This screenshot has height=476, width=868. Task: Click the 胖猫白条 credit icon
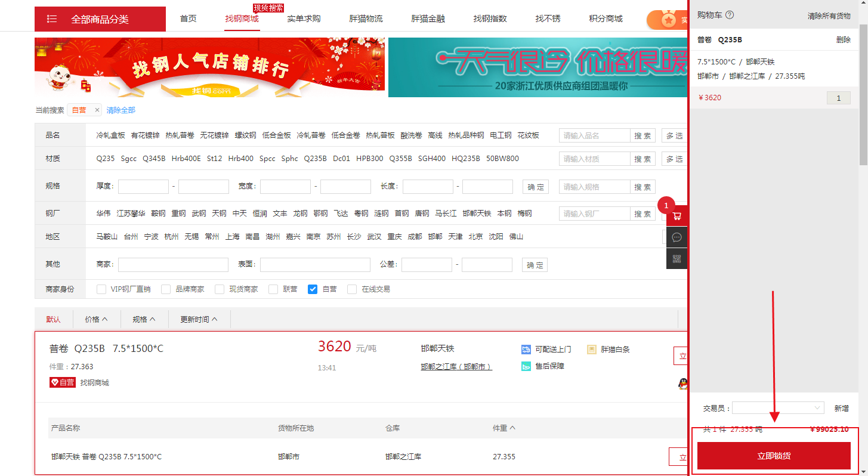tap(592, 349)
